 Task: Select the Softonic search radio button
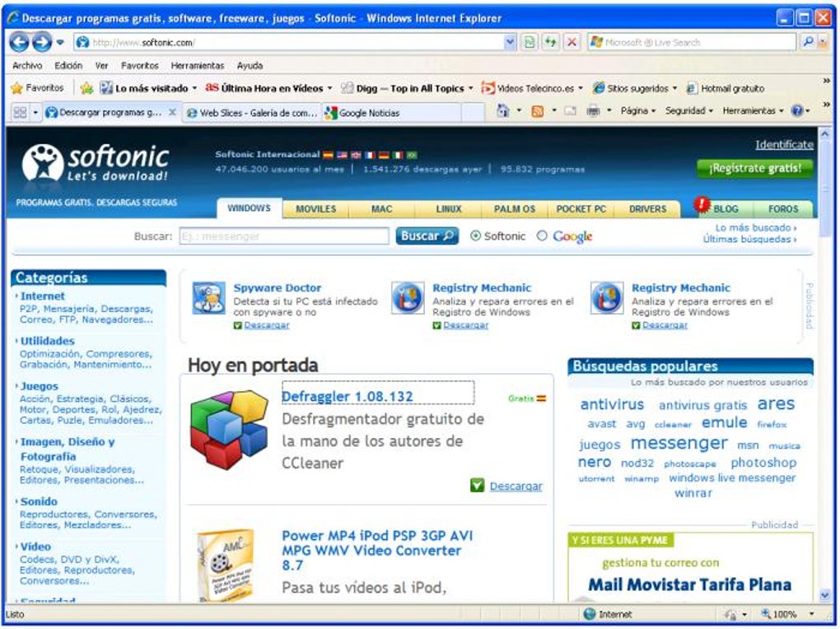click(x=475, y=235)
